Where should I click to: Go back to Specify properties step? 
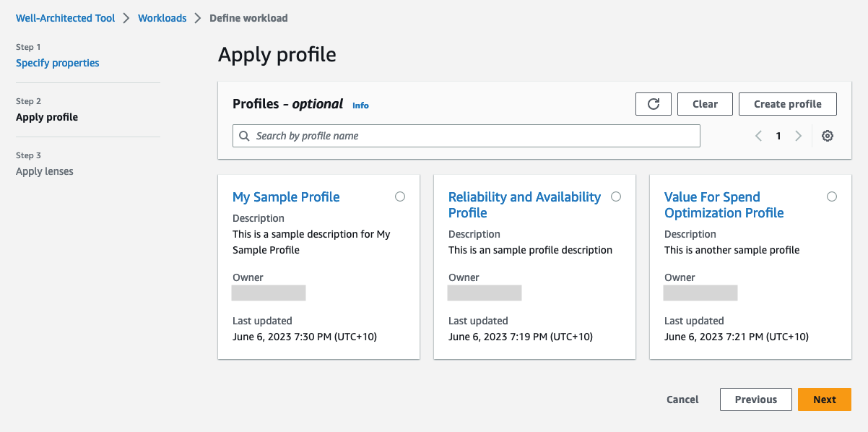click(58, 63)
